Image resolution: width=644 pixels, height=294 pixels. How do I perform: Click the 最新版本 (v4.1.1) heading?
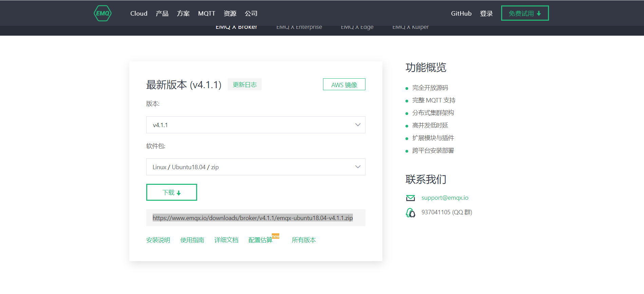point(184,85)
